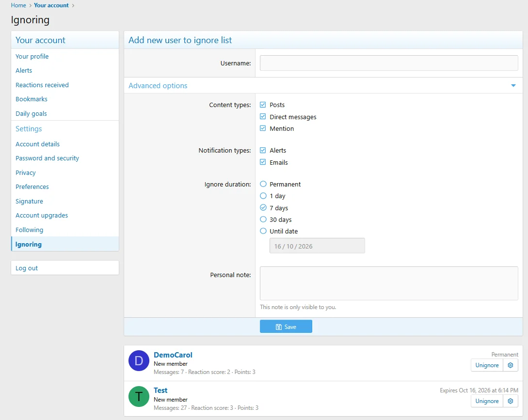Focus the Username input field
This screenshot has width=528, height=420.
coord(388,63)
